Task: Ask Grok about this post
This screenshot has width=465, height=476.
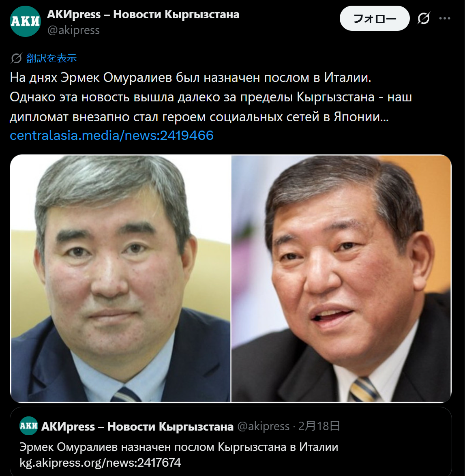Action: click(x=423, y=18)
